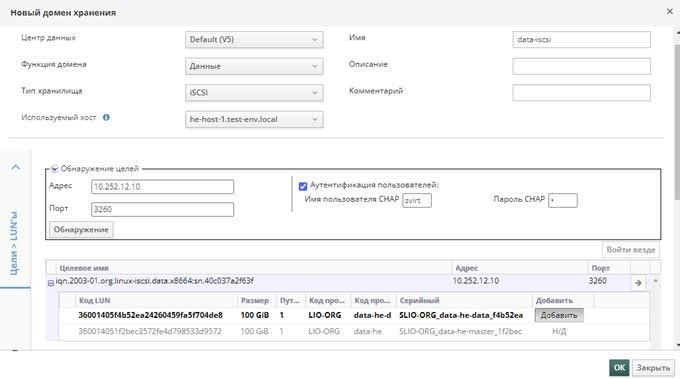Click the target address 10.252.12.10 cell
This screenshot has width=680, height=379.
476,281
